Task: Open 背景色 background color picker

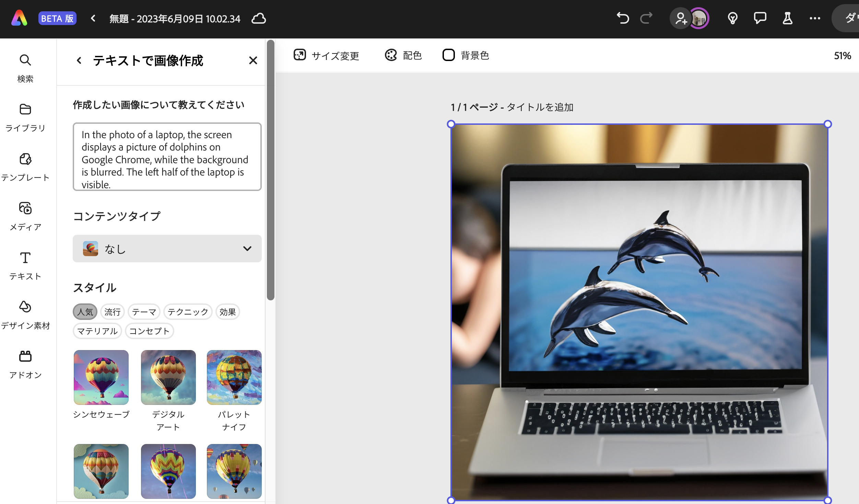Action: [466, 55]
